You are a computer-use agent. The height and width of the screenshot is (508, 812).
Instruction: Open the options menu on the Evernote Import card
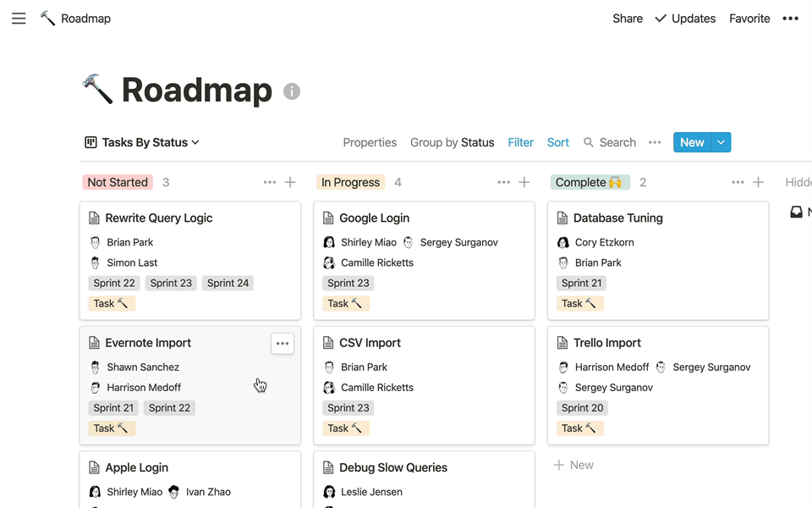coord(283,343)
